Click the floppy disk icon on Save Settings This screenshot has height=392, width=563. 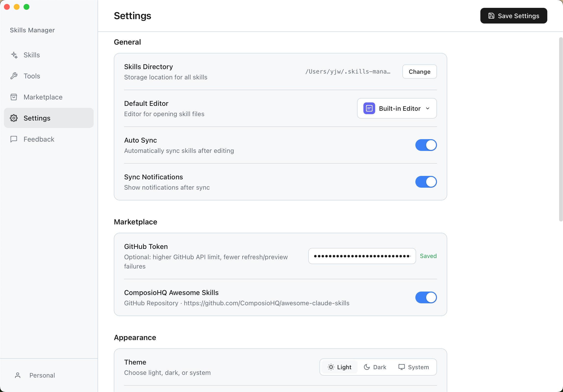pos(491,16)
